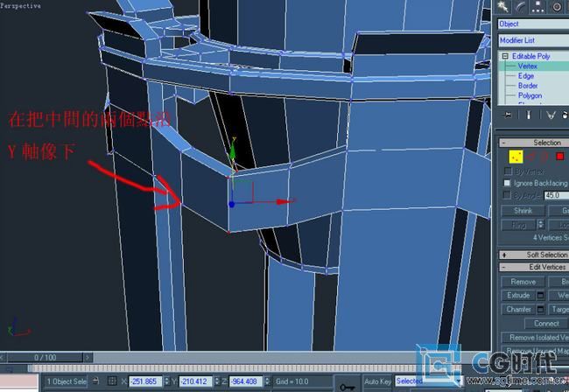Click the Chamfer button
Image resolution: width=569 pixels, height=392 pixels.
pyautogui.click(x=518, y=310)
